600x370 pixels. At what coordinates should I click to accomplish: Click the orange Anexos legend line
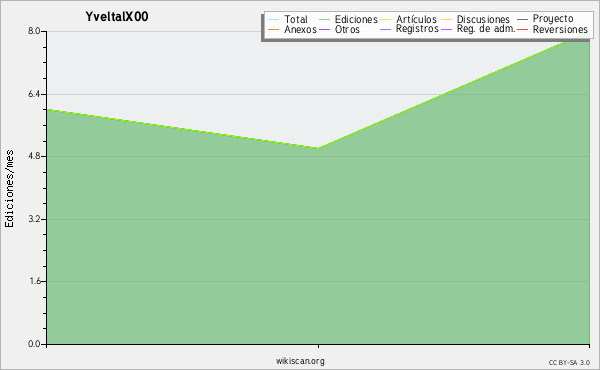[x=273, y=29]
